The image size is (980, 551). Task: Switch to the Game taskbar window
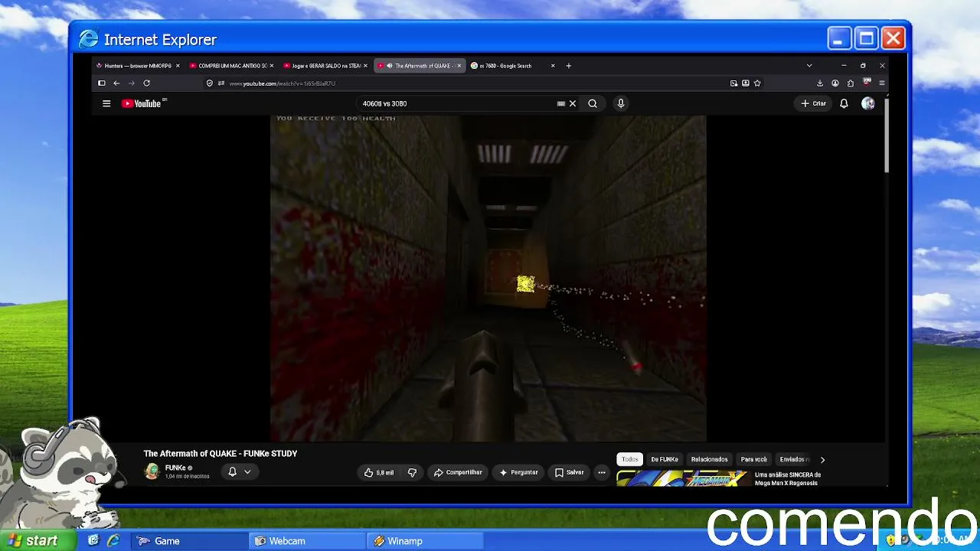coord(188,541)
